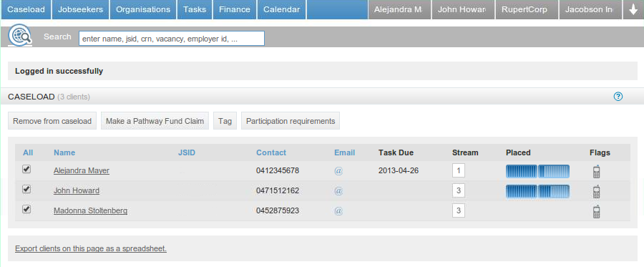Sort by Contact column header
Image resolution: width=644 pixels, height=267 pixels.
[271, 152]
